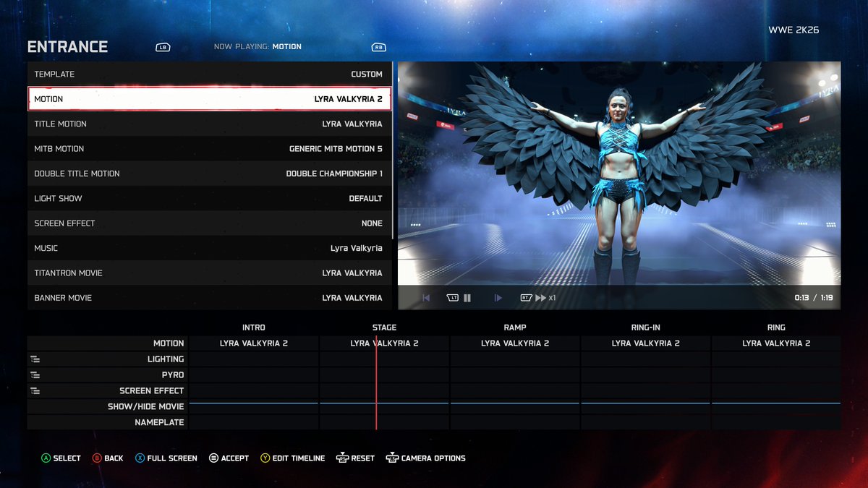Click the Full Screen label in footer
Screen dimensions: 868x488
pyautogui.click(x=172, y=458)
